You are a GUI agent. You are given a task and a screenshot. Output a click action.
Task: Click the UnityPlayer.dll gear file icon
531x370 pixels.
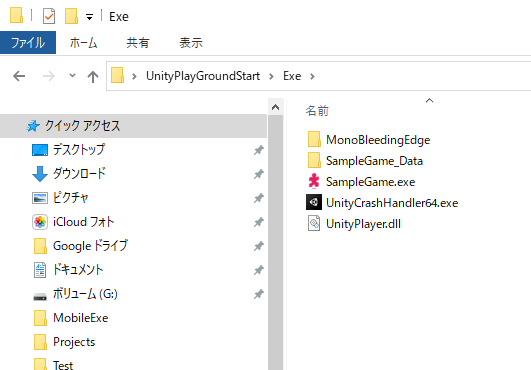click(x=314, y=223)
